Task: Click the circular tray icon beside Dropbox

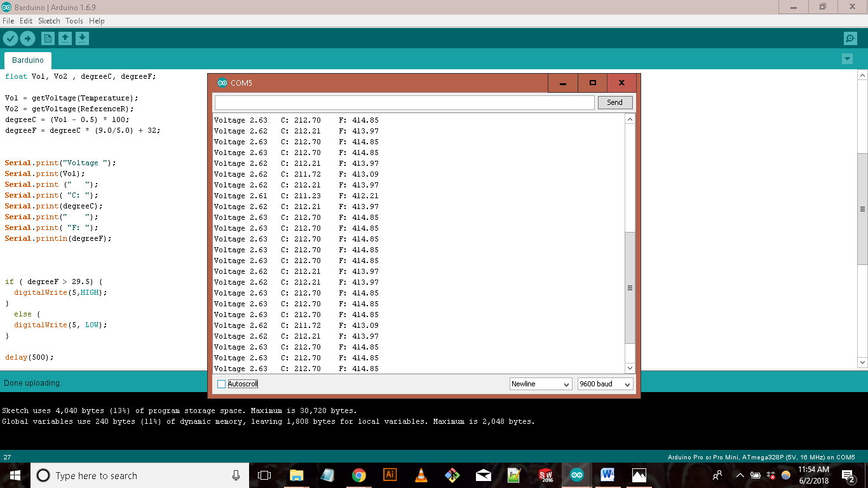Action: (x=786, y=475)
